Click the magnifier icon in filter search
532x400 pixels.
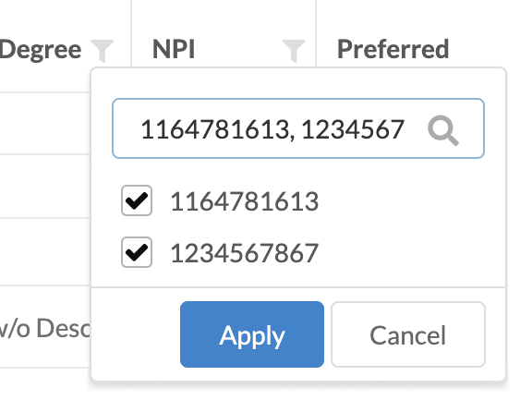(x=443, y=130)
